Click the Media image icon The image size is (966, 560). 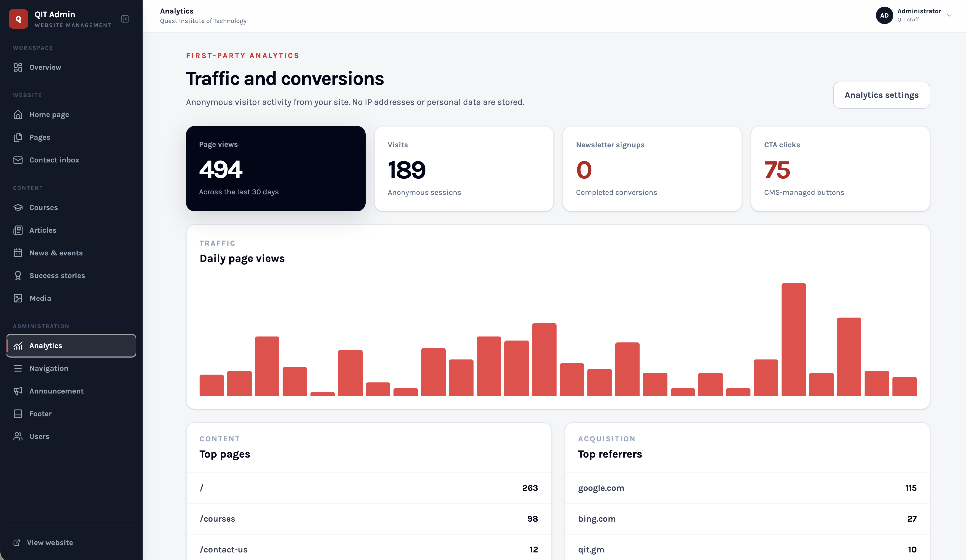click(18, 298)
